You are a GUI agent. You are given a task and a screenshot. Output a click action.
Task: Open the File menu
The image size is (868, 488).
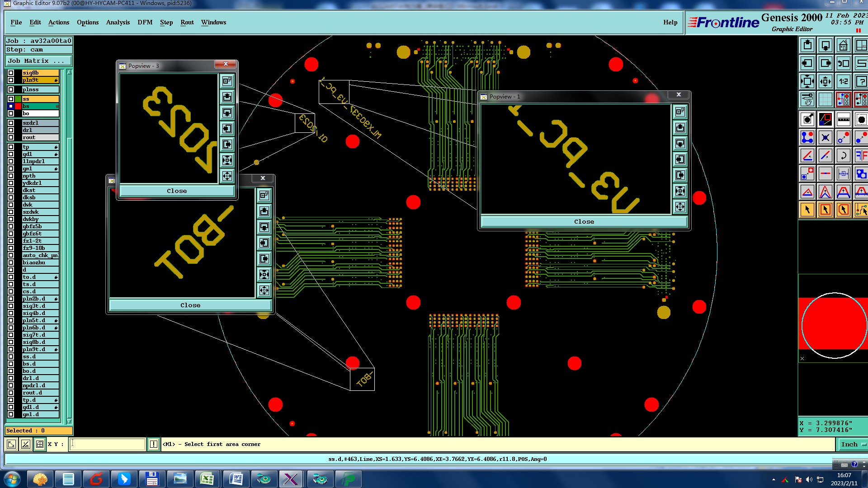point(16,22)
